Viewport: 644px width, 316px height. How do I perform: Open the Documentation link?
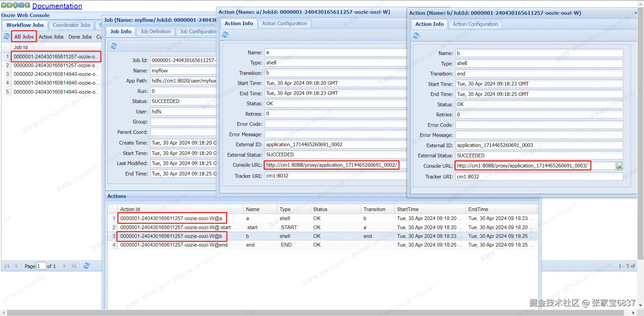pos(57,6)
